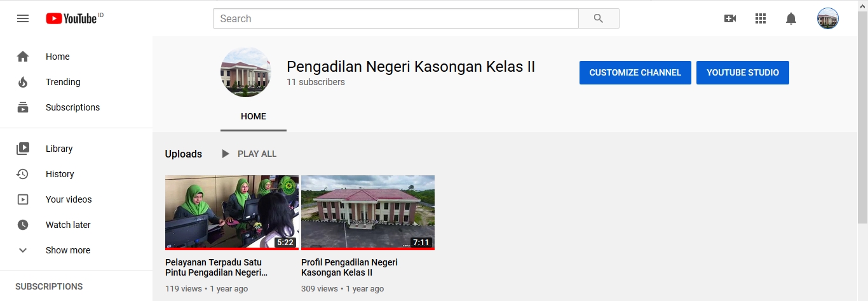Open Profil Pengadilan Negeri Kasongan video title

(x=349, y=267)
